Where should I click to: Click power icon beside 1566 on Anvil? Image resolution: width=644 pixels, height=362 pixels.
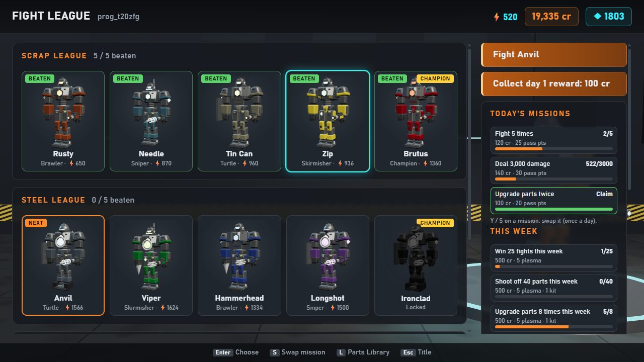(67, 308)
